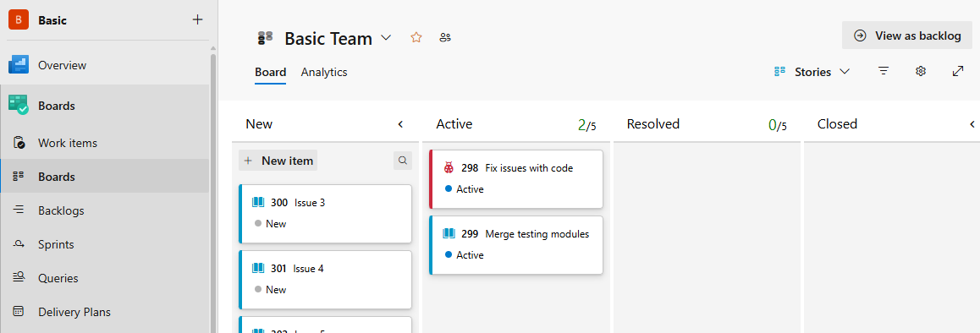Open card 300 Issue 3
The image size is (980, 333).
pos(325,214)
